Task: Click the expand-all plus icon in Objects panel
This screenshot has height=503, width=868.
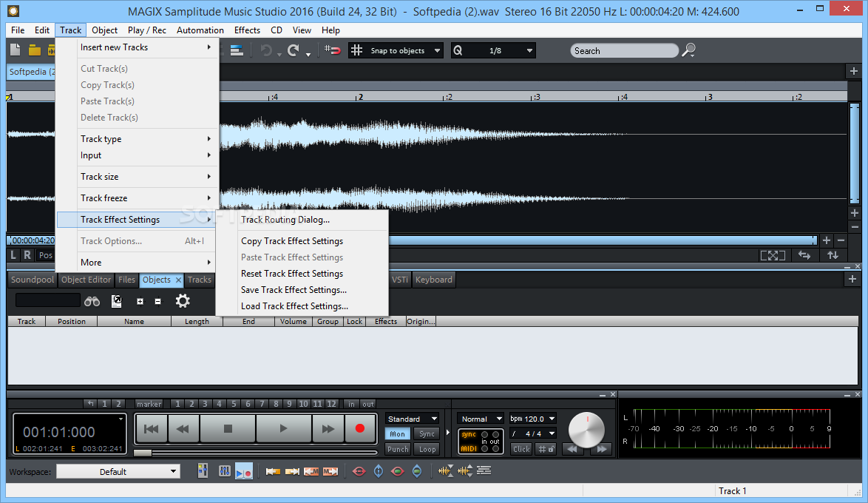Action: (140, 301)
